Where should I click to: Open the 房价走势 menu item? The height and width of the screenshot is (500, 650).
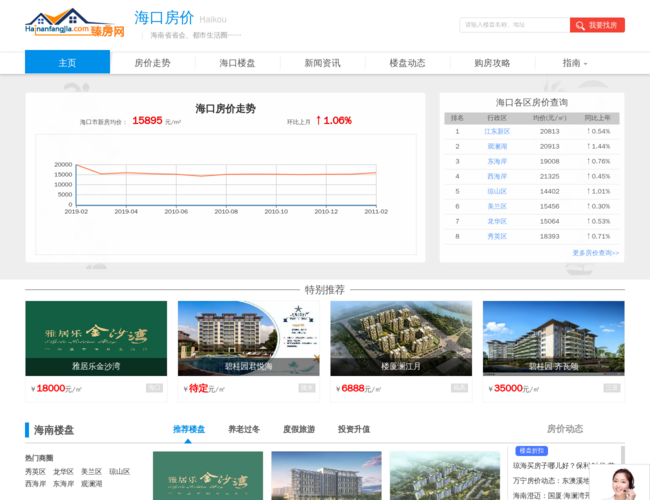tap(153, 63)
